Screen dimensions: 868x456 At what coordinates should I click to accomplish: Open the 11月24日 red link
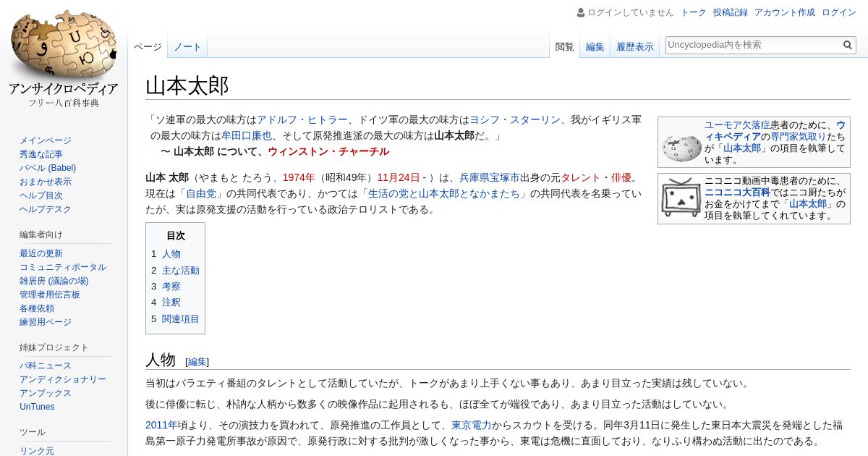click(398, 177)
